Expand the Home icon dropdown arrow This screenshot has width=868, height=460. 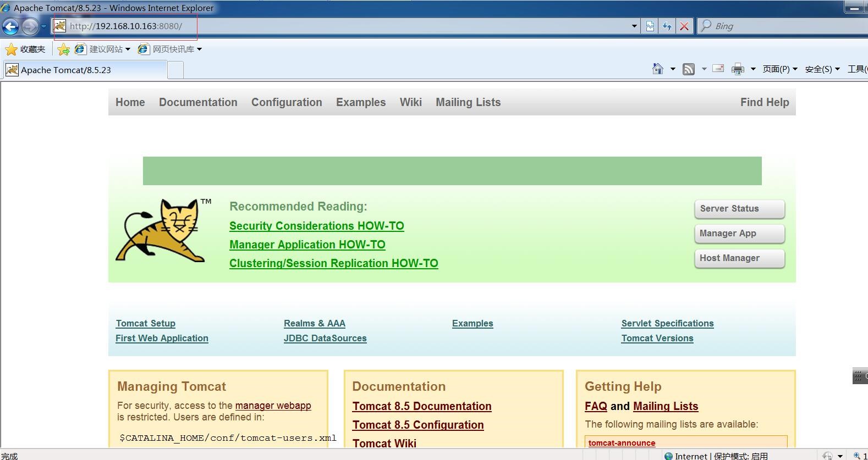click(x=673, y=69)
